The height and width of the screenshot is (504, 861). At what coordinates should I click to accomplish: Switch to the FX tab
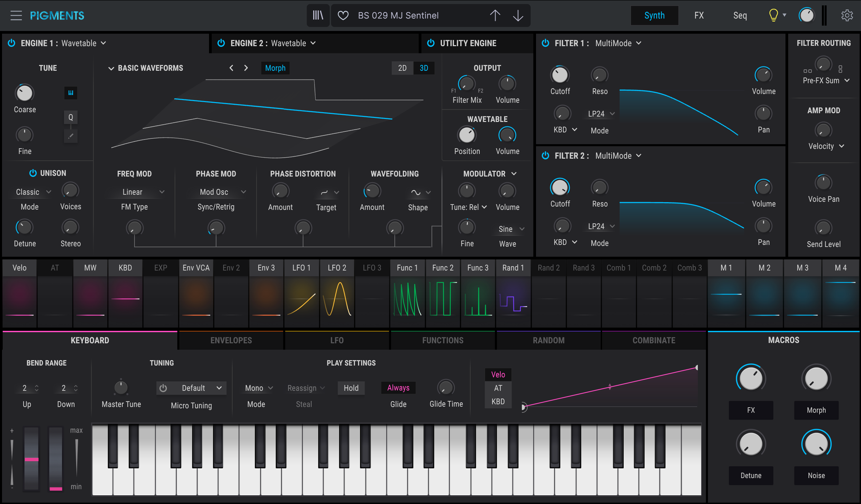[699, 15]
